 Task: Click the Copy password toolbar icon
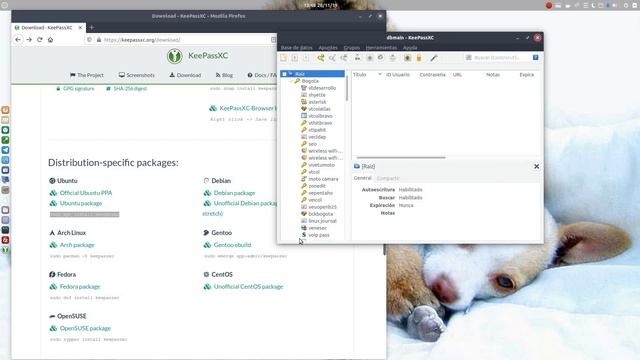tap(369, 58)
